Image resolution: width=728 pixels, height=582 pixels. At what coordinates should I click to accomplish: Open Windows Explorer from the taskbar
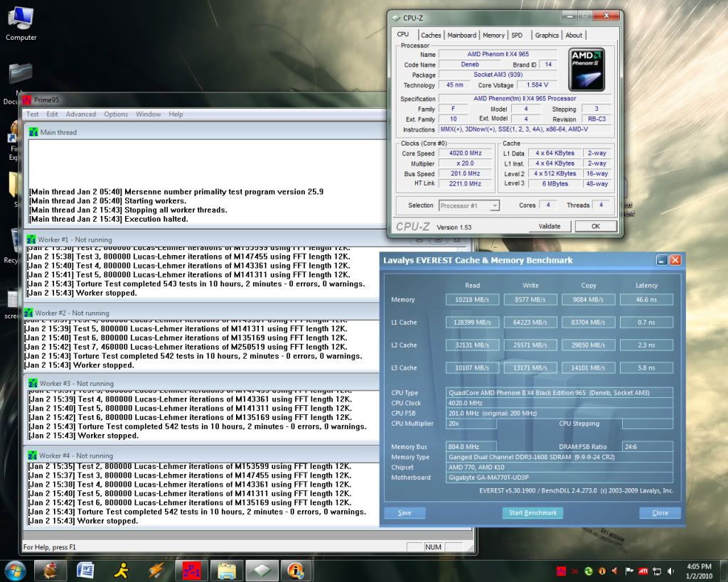pos(227,570)
